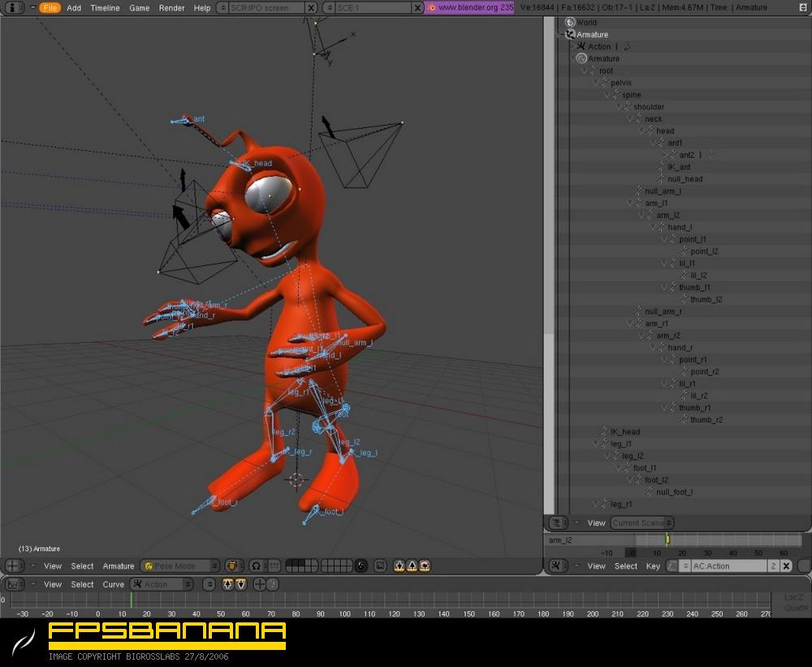
Task: Click the World icon in the outliner
Action: pyautogui.click(x=570, y=23)
